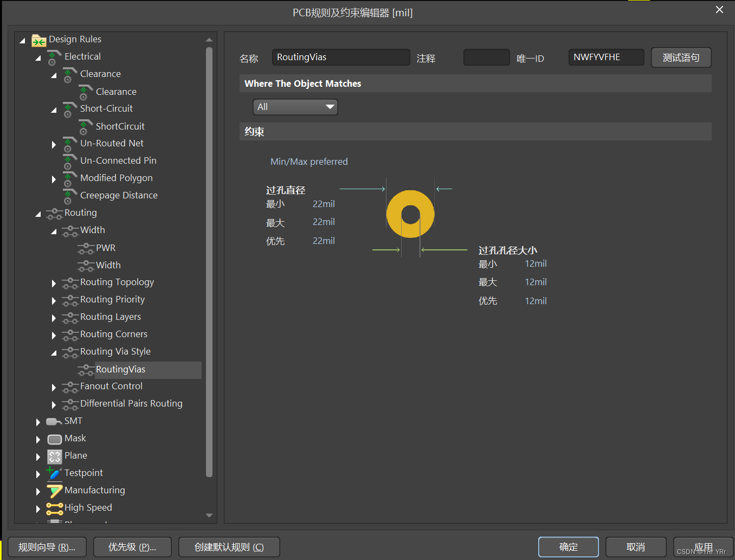Click the tree scrollbar down arrow
The image size is (735, 560).
[209, 516]
